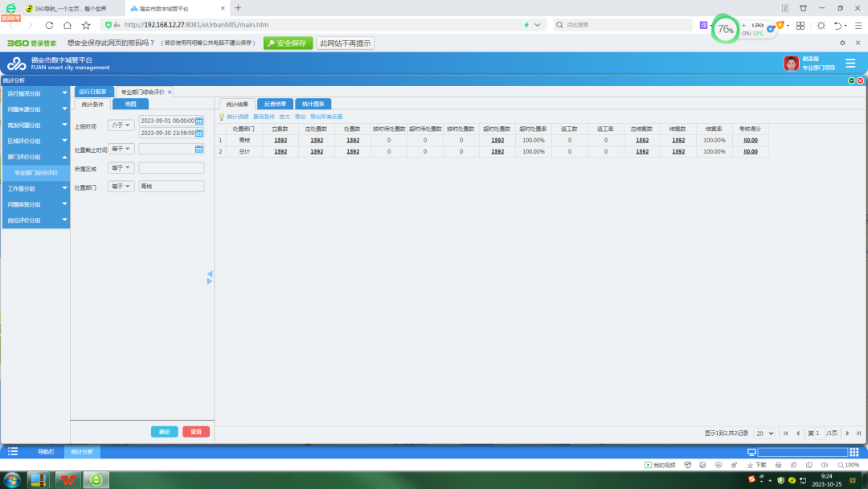
Task: Open the list icon on the bottom blue bar
Action: point(13,451)
